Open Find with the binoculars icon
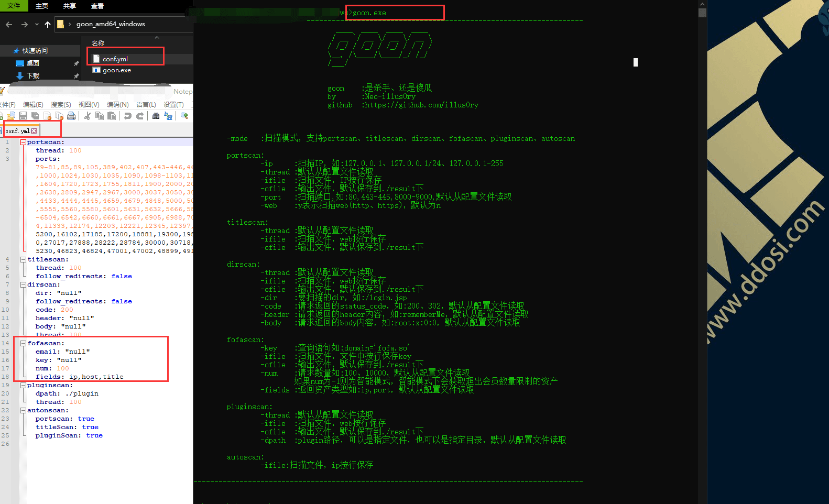 tap(156, 116)
